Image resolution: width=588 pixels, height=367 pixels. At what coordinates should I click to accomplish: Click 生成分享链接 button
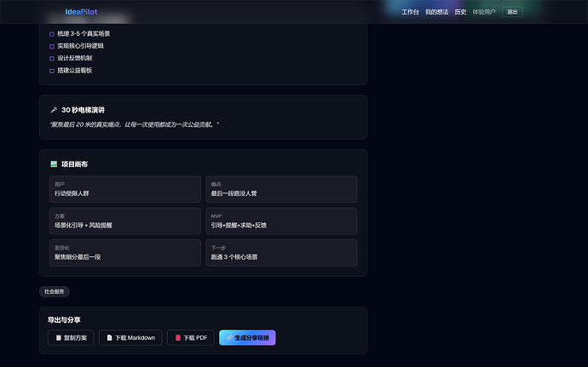[x=247, y=338]
